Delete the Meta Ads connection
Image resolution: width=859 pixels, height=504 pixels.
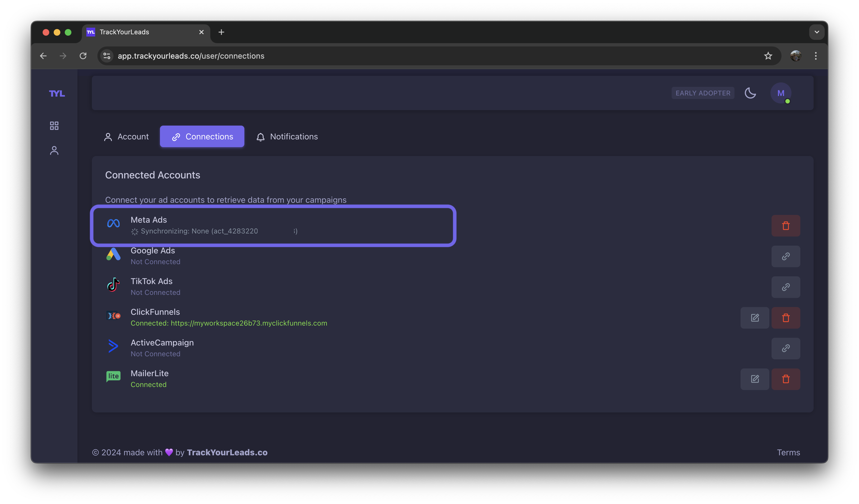click(786, 226)
